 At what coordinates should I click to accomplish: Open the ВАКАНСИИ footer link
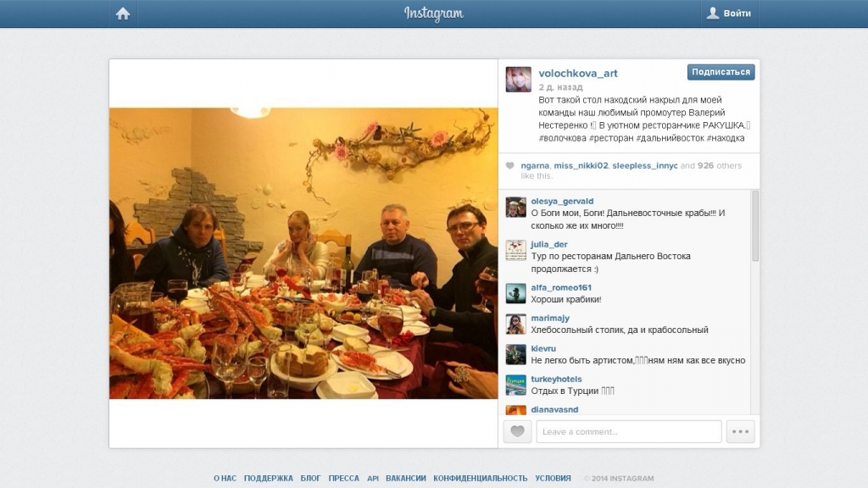tap(406, 478)
